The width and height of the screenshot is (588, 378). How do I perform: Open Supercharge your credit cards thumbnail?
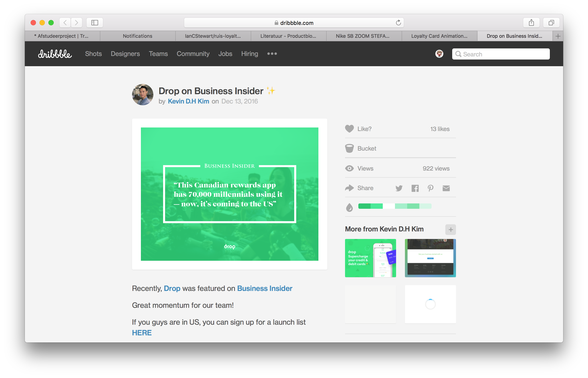click(x=370, y=258)
